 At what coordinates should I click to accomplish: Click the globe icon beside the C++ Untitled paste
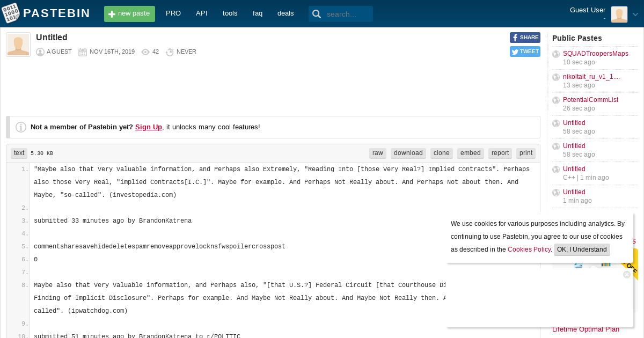[x=556, y=170]
